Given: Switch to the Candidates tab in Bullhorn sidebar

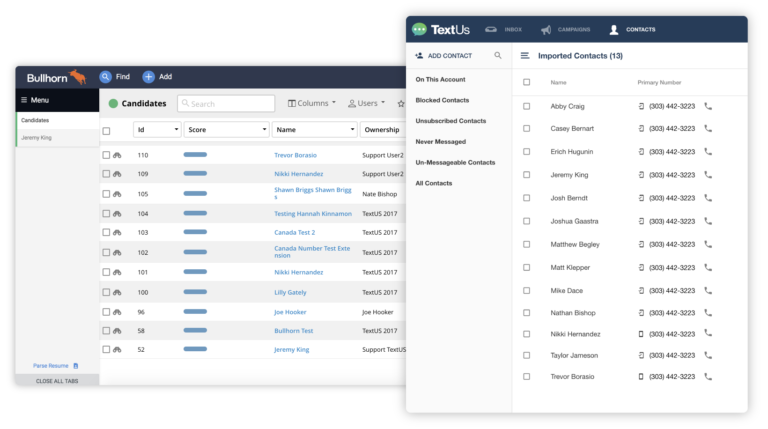Looking at the screenshot, I should (58, 120).
